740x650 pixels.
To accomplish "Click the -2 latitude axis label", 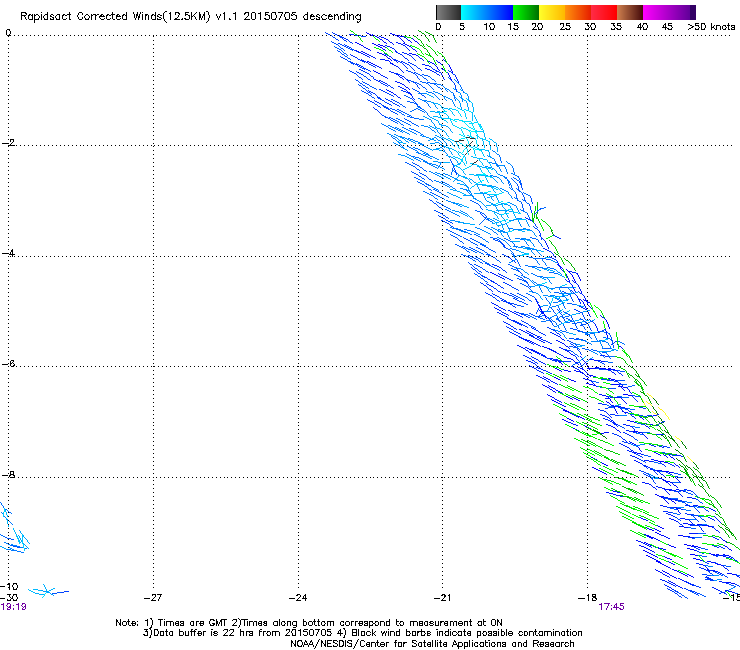I will click(8, 143).
